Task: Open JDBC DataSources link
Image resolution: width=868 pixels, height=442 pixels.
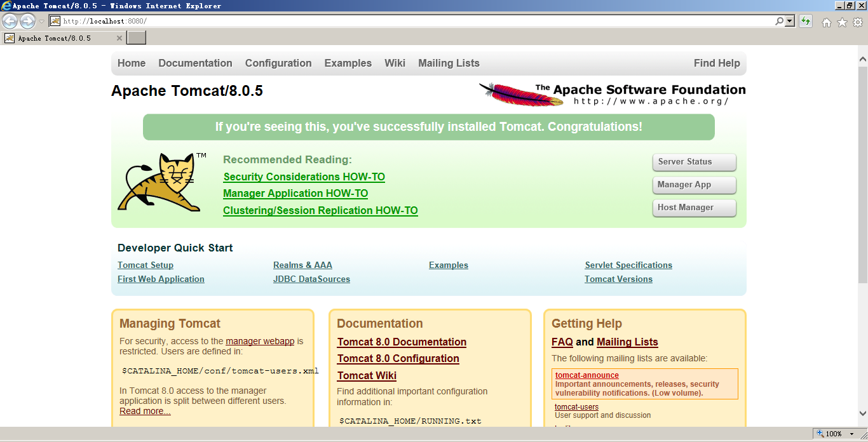Action: point(311,279)
